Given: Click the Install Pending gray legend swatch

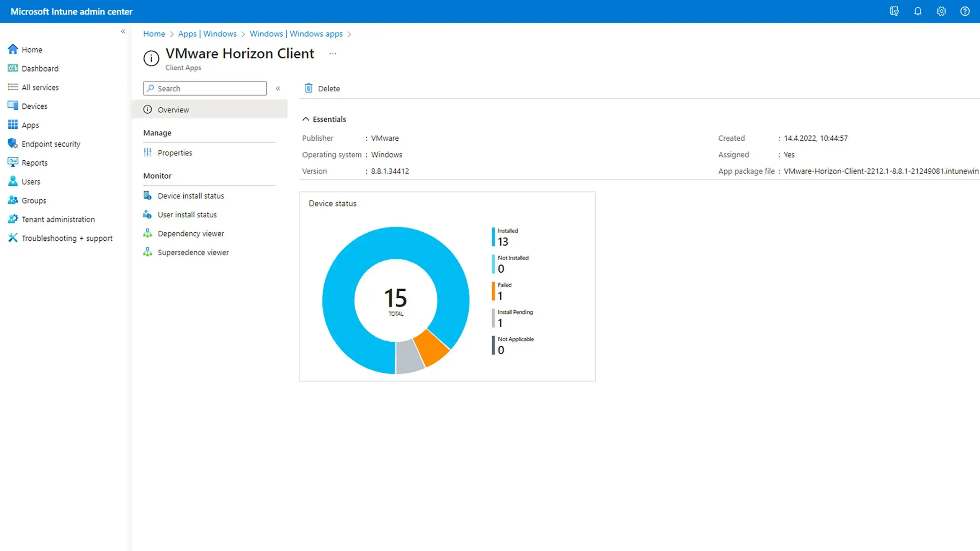Looking at the screenshot, I should [x=493, y=318].
